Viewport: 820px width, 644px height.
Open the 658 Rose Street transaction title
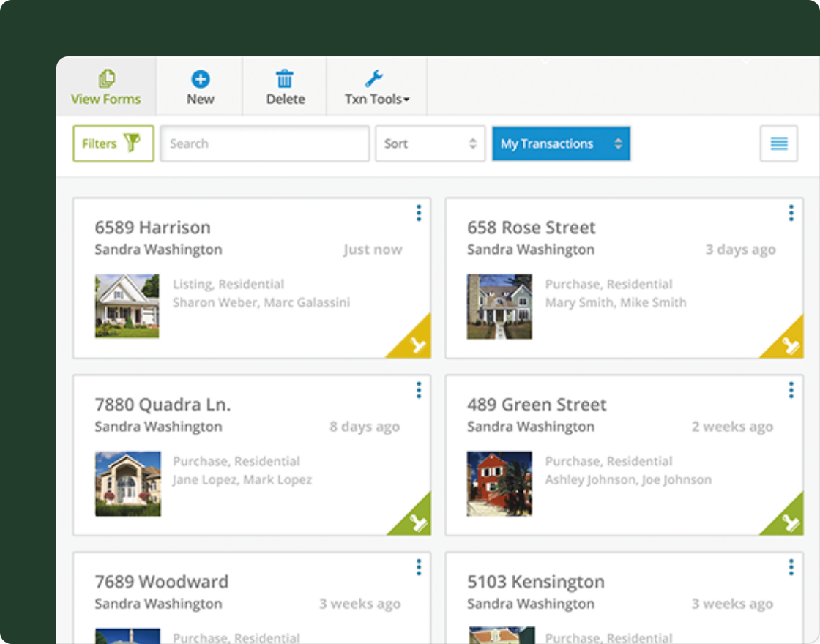coord(532,228)
